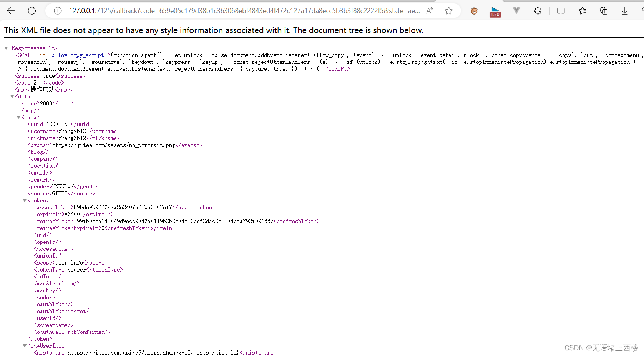Open the Vue devtools extension icon
644x355 pixels.
516,10
